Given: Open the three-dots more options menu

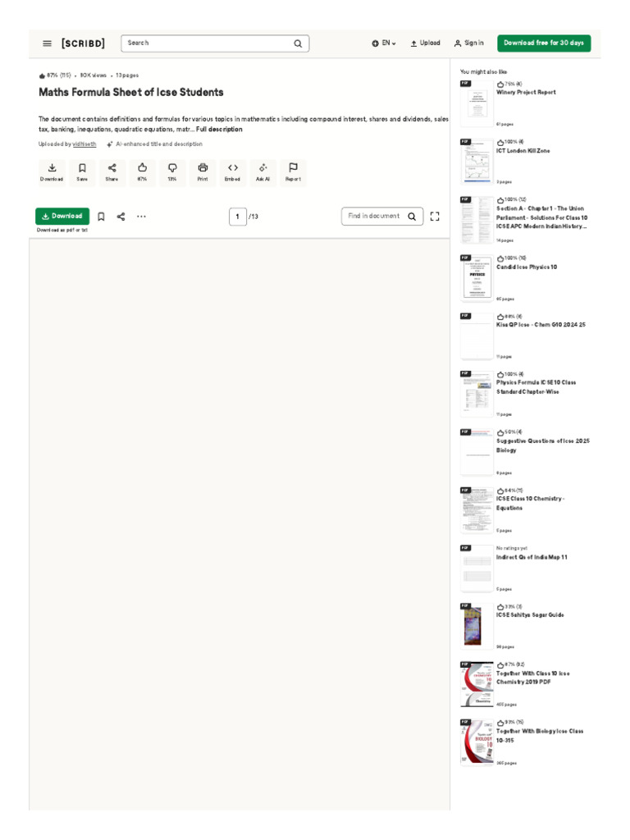Looking at the screenshot, I should tap(141, 217).
